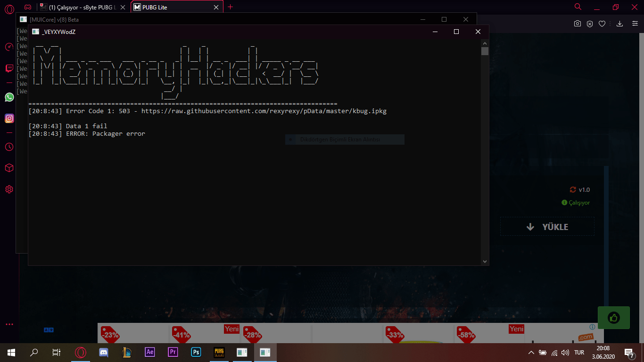Click the _VEYXYWodZ console scroll-down arrow
The width and height of the screenshot is (644, 362).
coord(485,262)
